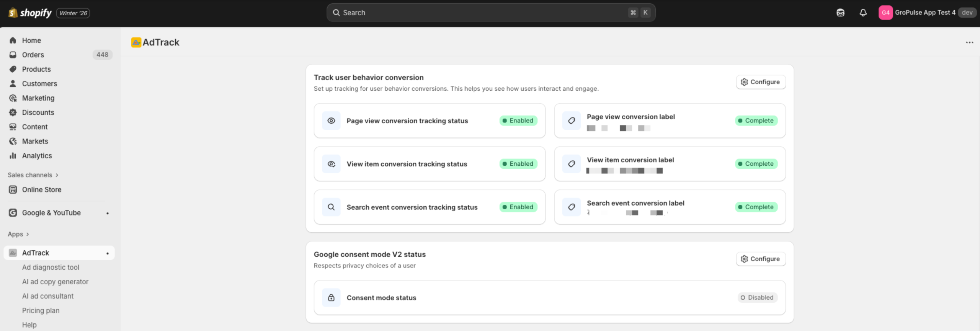Screen dimensions: 980x331
Task: Click the Markets globe icon
Action: [x=13, y=141]
